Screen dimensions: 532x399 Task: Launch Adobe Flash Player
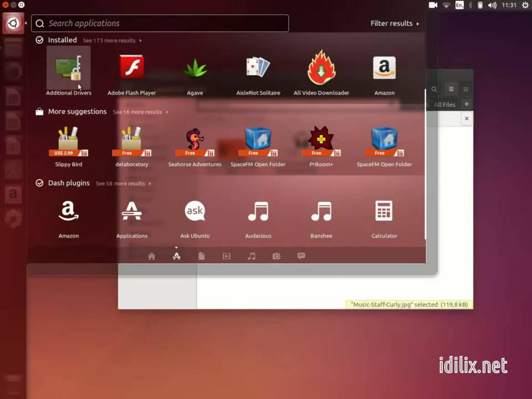click(132, 71)
